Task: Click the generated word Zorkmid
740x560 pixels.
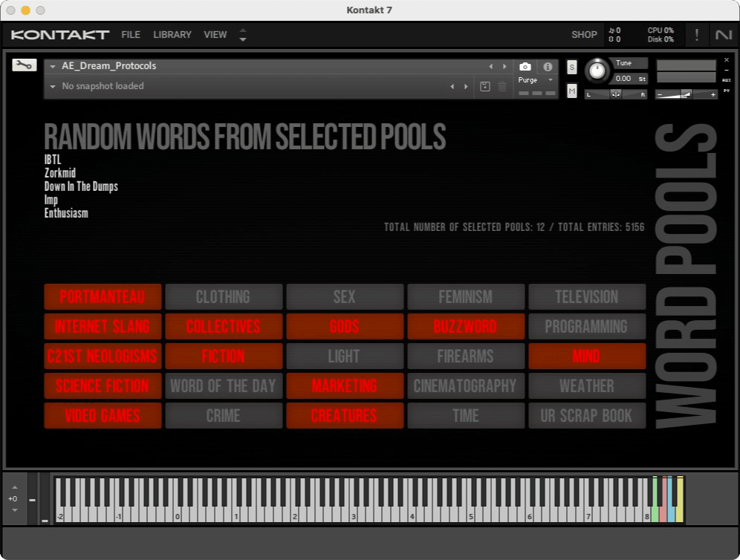Action: point(60,173)
